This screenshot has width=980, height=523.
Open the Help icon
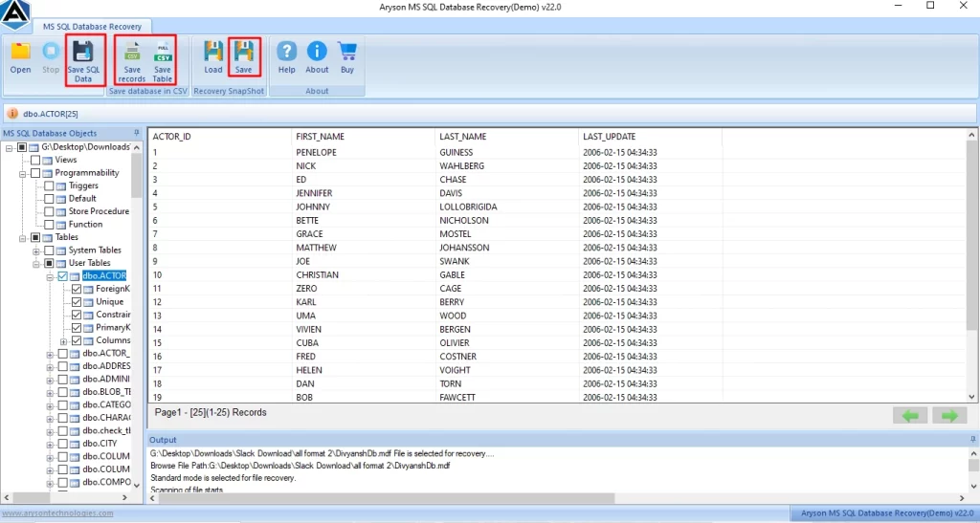(x=286, y=55)
